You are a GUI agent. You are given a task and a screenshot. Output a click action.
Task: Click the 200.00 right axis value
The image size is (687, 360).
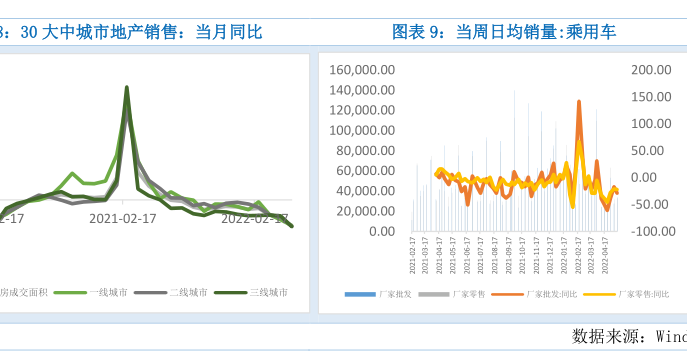(651, 70)
